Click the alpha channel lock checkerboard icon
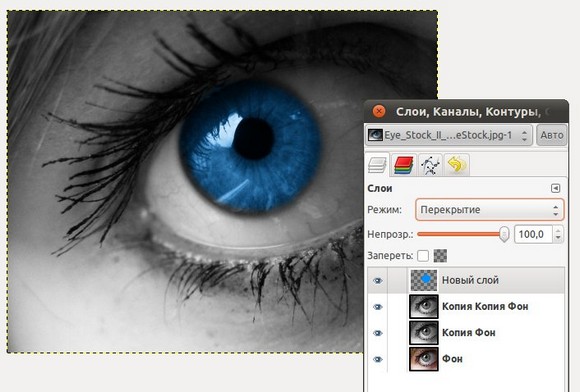Image resolution: width=580 pixels, height=392 pixels. click(440, 256)
